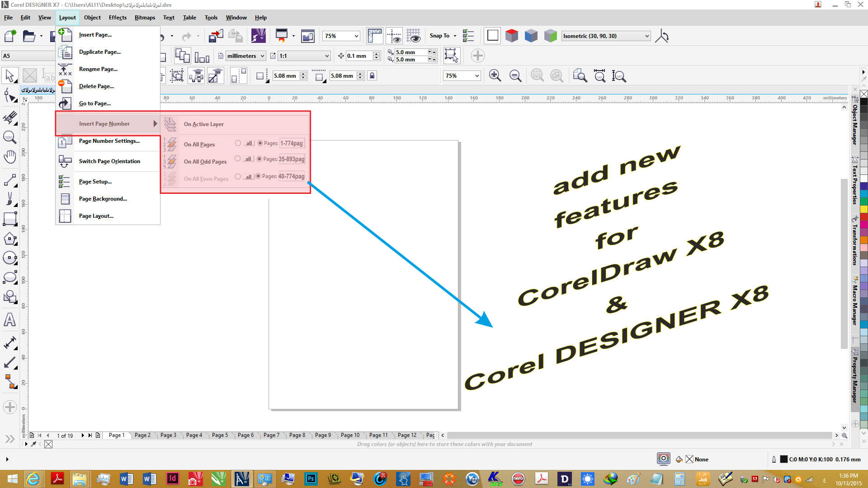The image size is (868, 488).
Task: Select 'Pages' radio for On All Pages
Action: pyautogui.click(x=260, y=143)
